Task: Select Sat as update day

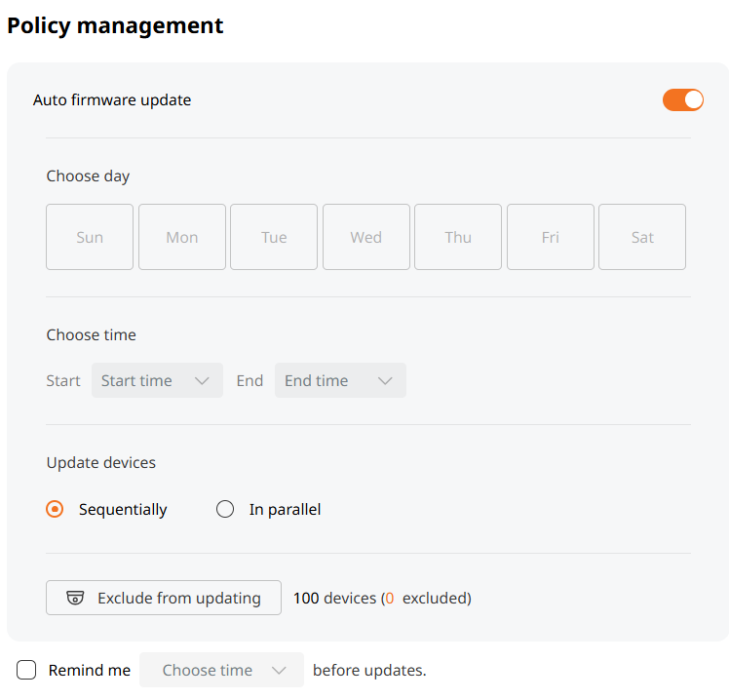Action: coord(642,237)
